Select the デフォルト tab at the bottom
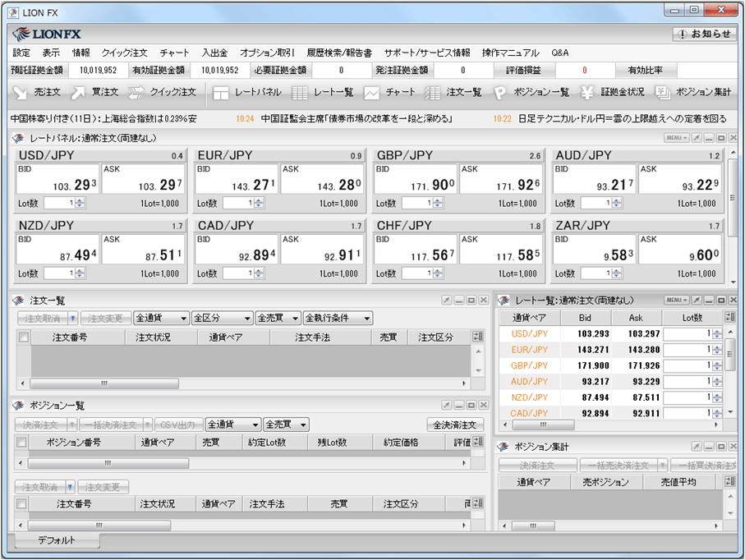 point(57,540)
